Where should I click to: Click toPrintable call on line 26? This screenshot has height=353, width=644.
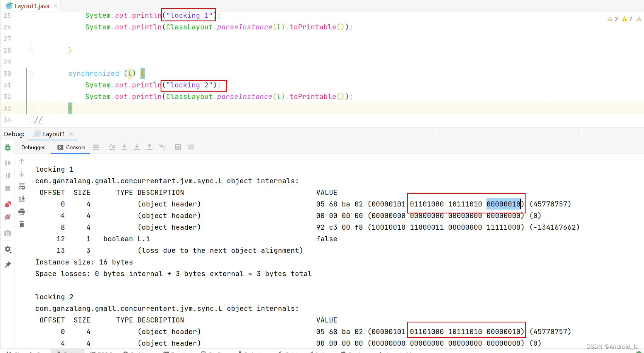313,27
